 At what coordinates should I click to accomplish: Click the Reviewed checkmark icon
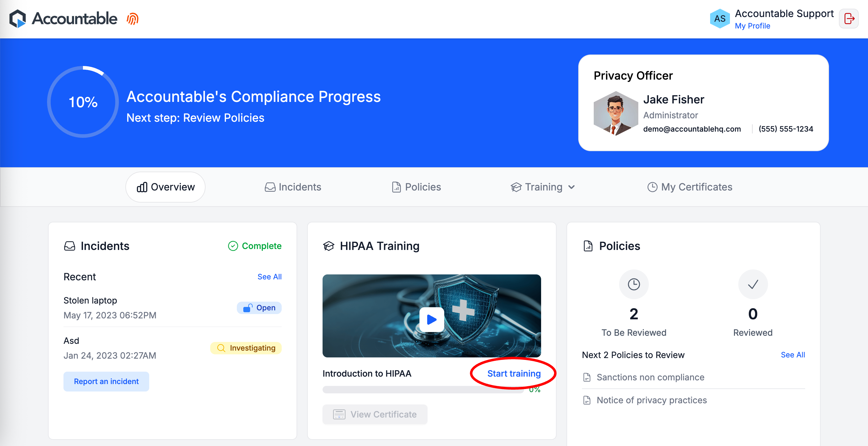coord(753,284)
